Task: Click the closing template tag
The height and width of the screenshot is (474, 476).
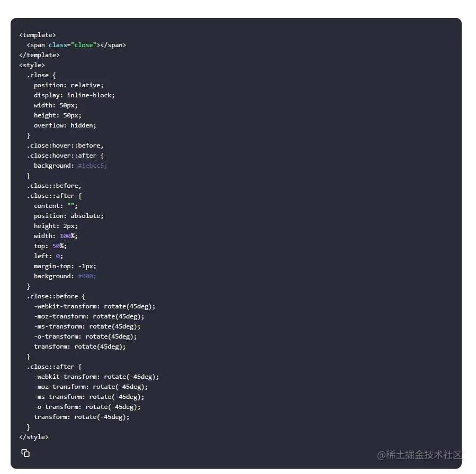Action: pos(40,55)
